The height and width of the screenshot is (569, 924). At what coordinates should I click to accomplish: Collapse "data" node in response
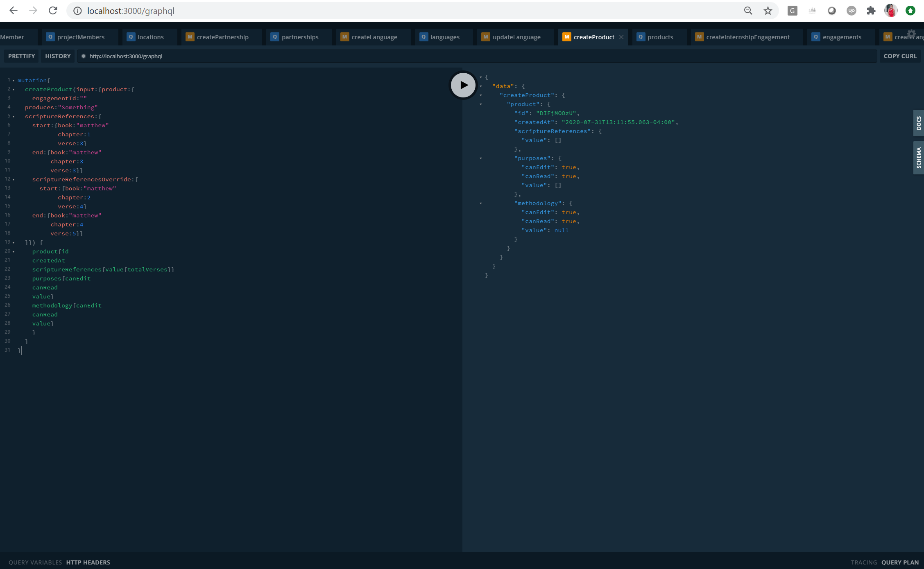point(481,86)
